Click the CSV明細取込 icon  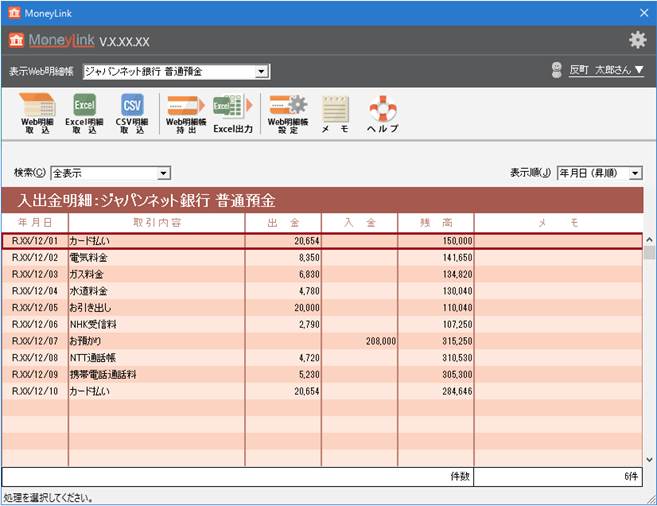pos(132,113)
